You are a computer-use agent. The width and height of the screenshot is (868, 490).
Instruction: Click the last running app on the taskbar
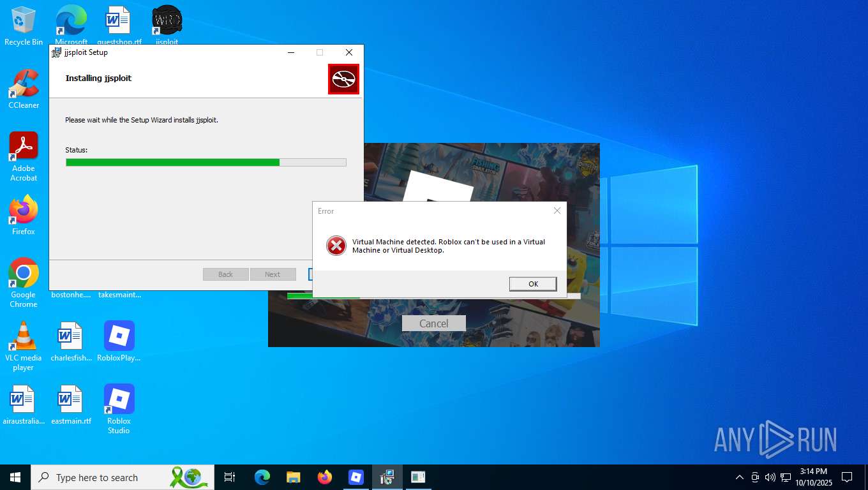click(418, 477)
